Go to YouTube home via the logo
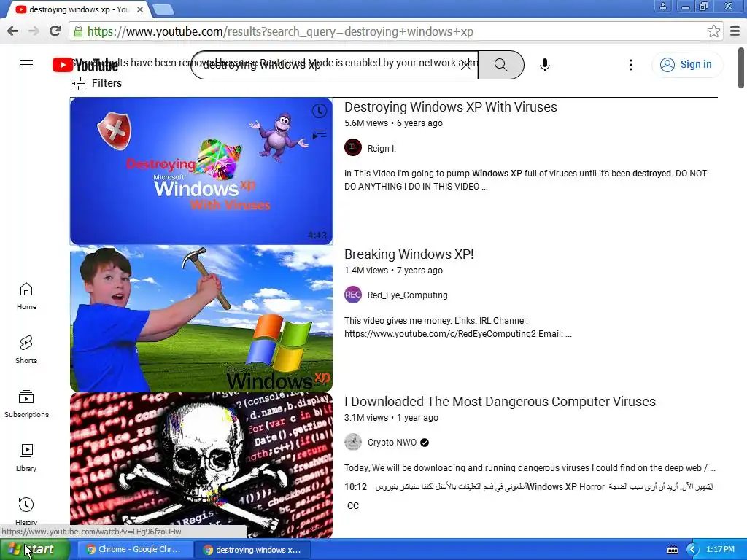 pyautogui.click(x=85, y=65)
